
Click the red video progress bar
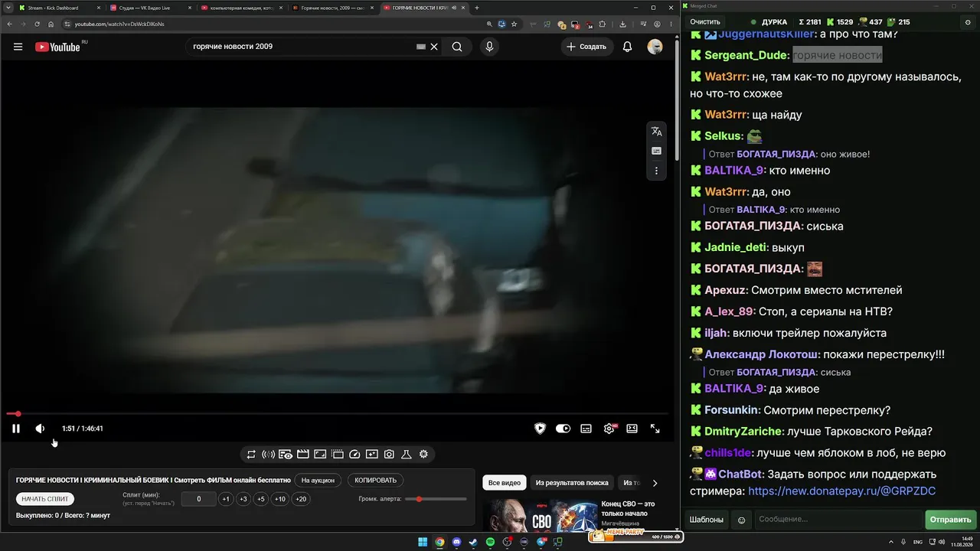(x=336, y=414)
